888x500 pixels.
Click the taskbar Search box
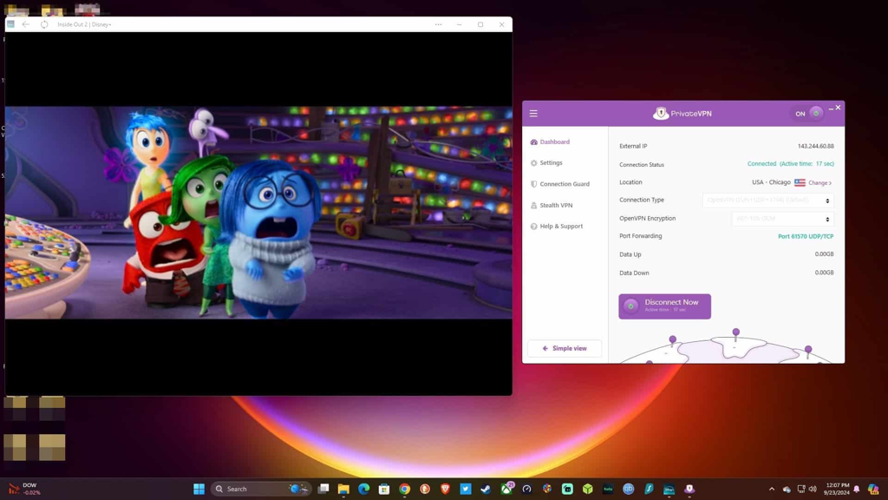[x=248, y=489]
